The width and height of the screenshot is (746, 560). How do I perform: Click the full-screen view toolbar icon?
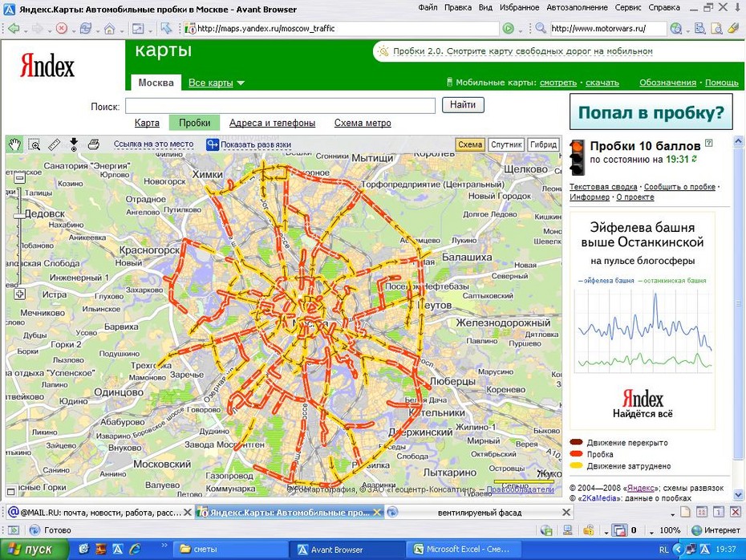[x=137, y=29]
